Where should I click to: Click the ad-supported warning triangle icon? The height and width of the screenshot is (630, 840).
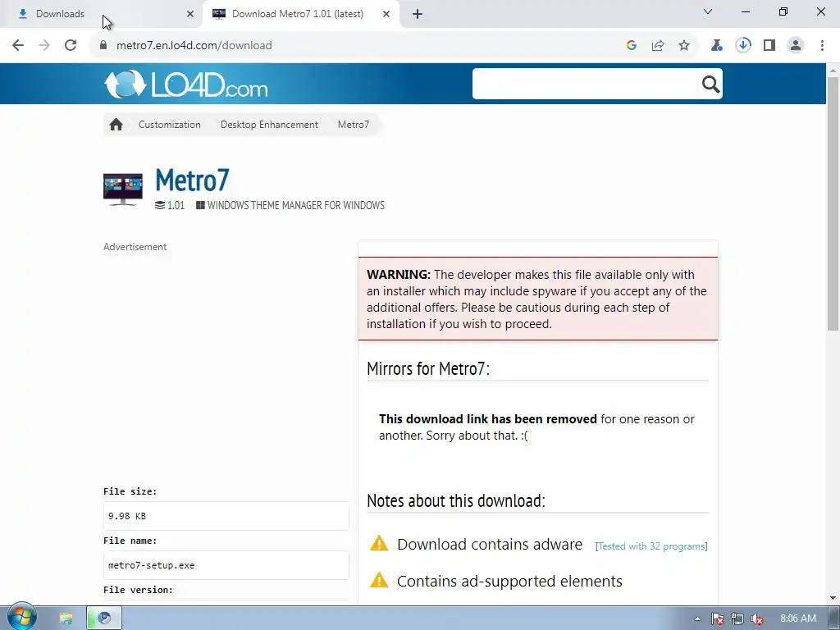tap(379, 580)
